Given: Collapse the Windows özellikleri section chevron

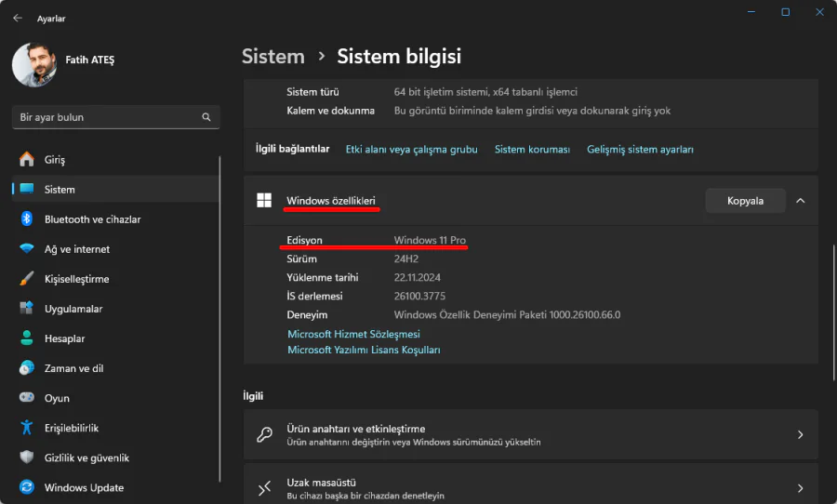Looking at the screenshot, I should (x=800, y=201).
